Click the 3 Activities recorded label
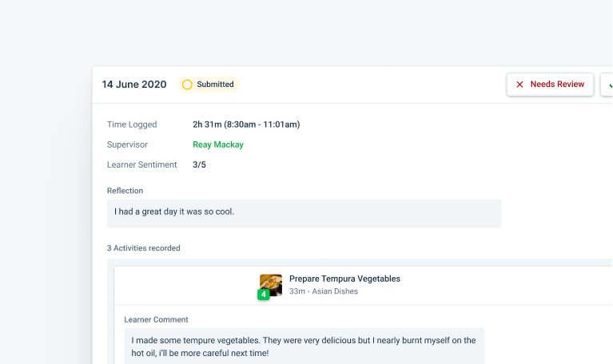This screenshot has width=613, height=364. coord(144,248)
